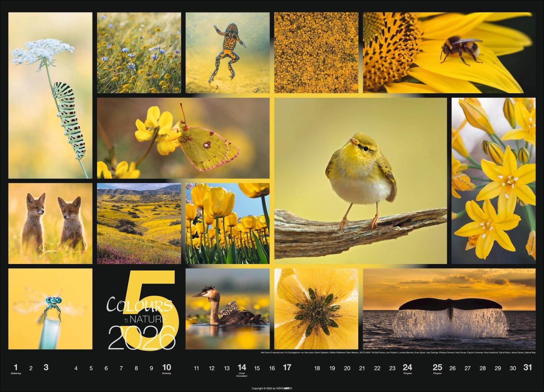The image size is (544, 392).
Task: Click the 'Pfingsten' label under day 24
Action: pos(408,373)
